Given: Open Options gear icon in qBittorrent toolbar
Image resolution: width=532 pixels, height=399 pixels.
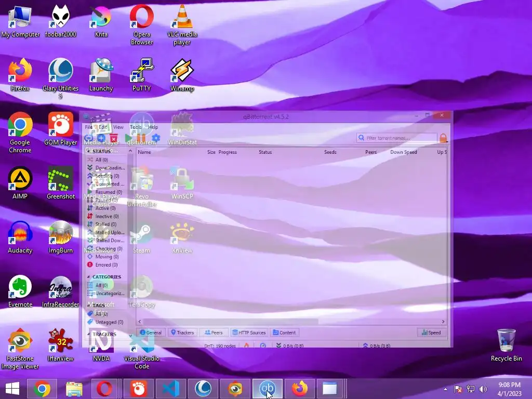Looking at the screenshot, I should (156, 138).
